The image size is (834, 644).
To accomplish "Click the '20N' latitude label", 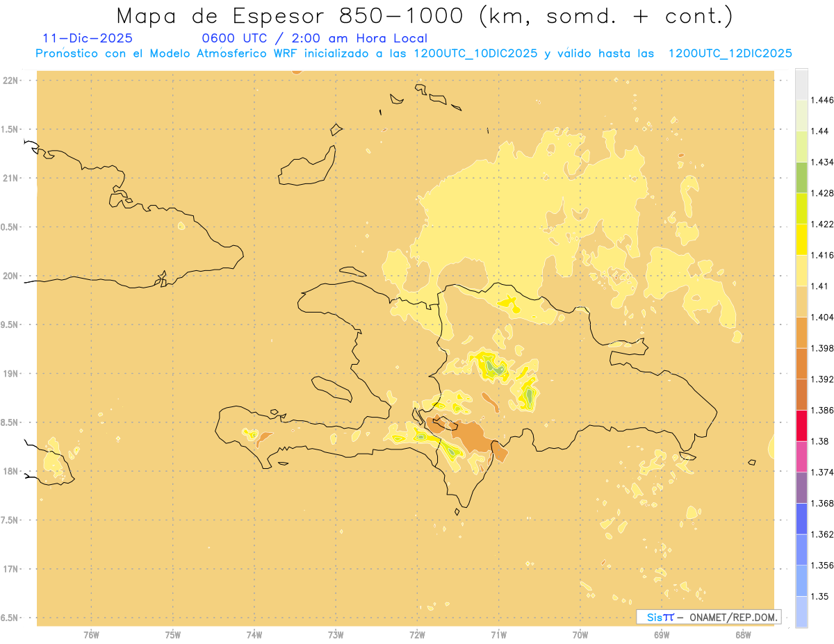I will coord(10,276).
